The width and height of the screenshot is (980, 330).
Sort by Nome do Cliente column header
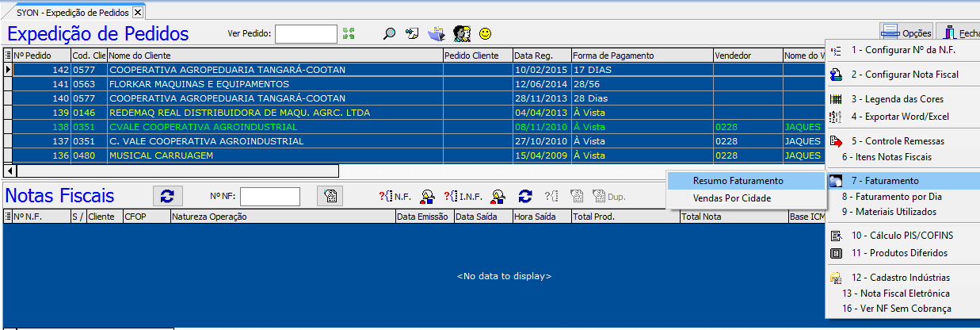(x=274, y=56)
